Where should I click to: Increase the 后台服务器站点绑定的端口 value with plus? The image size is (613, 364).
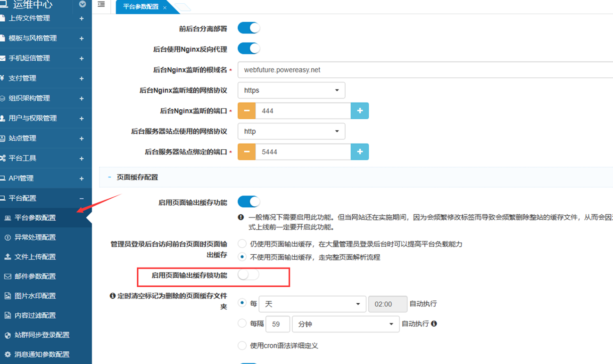pos(360,152)
